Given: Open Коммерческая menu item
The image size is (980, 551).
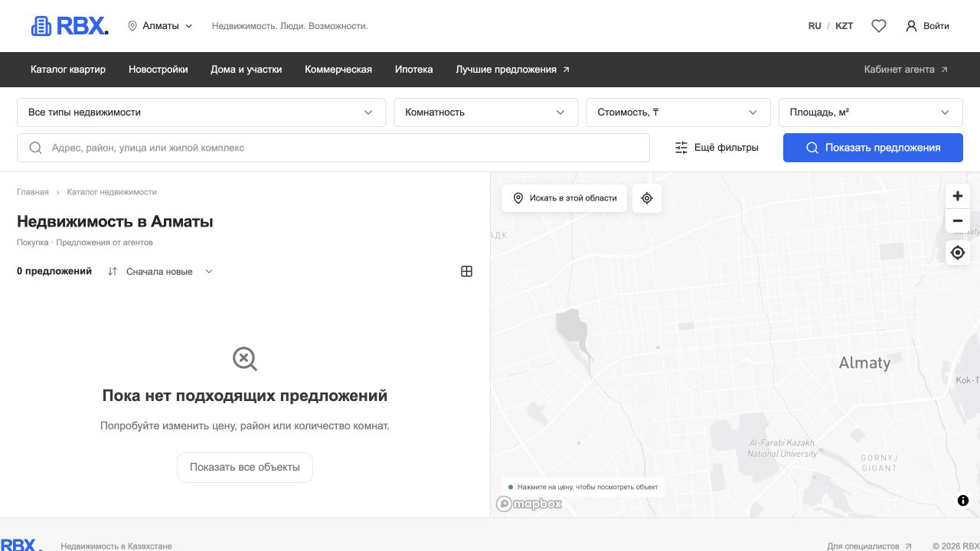Looking at the screenshot, I should point(338,69).
